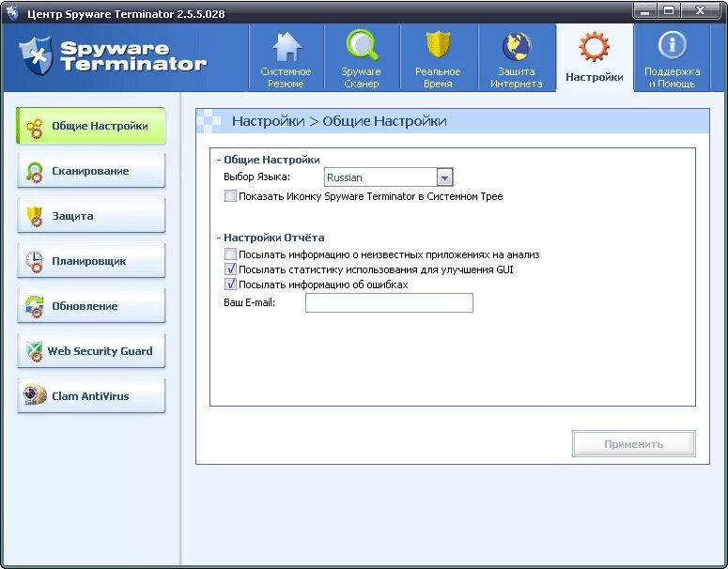Click the clock icon beside Планировщик
Image resolution: width=728 pixels, height=569 pixels.
[x=35, y=262]
